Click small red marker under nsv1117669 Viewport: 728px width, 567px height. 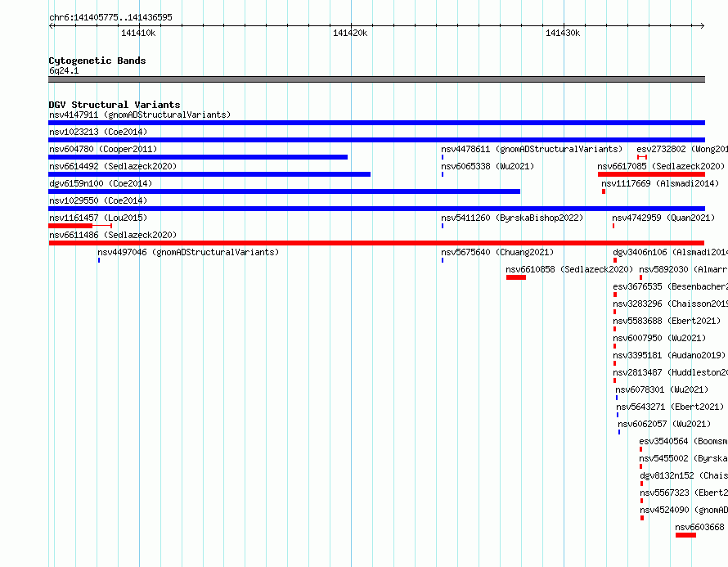[604, 191]
